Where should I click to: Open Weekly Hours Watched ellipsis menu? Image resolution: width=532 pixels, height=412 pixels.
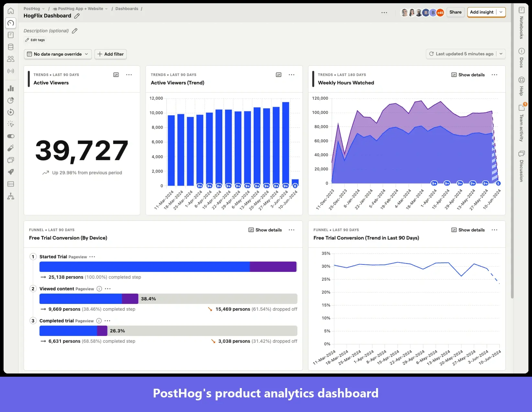point(494,75)
